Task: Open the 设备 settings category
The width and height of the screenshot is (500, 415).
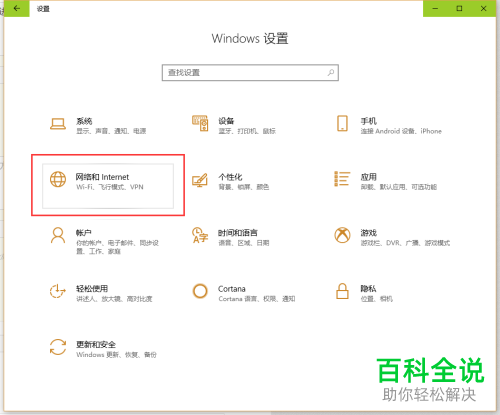Action: pos(226,121)
